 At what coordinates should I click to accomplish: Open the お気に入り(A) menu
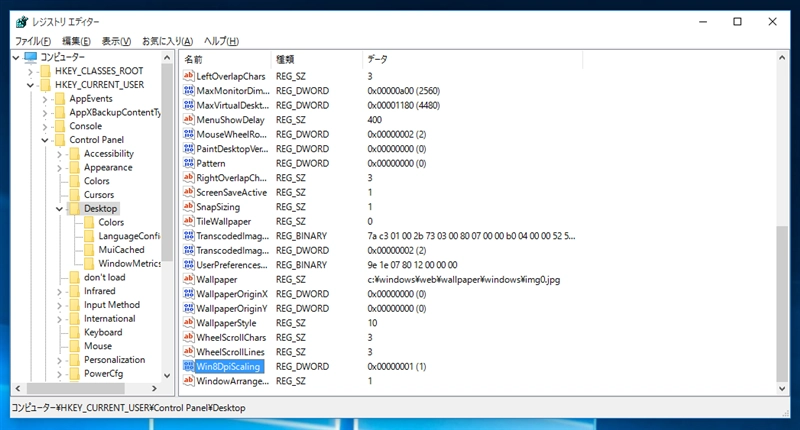click(167, 41)
